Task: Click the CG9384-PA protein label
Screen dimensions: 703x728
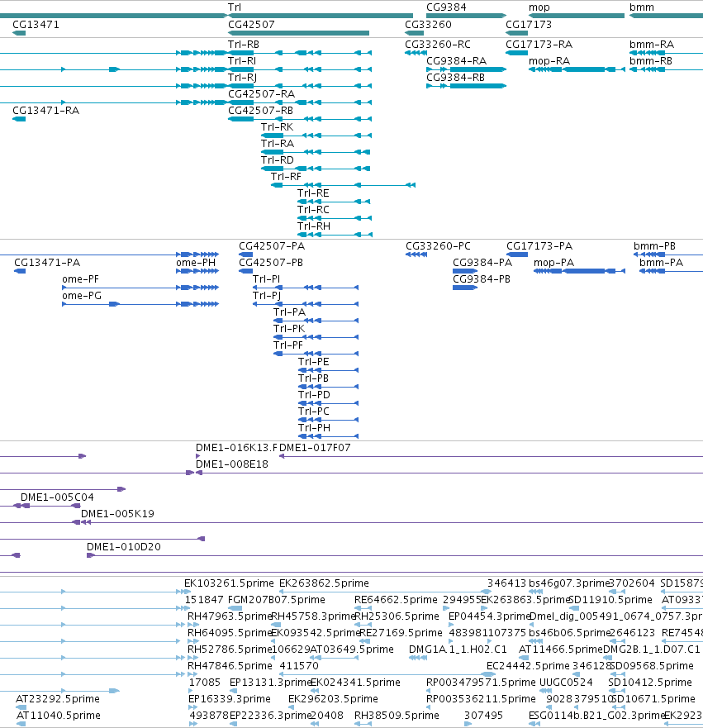Action: pos(482,263)
